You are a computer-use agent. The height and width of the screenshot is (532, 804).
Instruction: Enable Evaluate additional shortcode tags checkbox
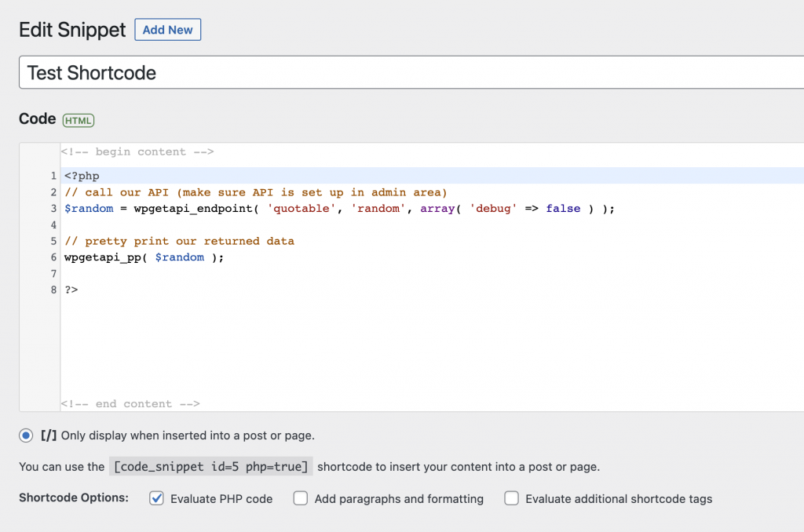point(511,498)
